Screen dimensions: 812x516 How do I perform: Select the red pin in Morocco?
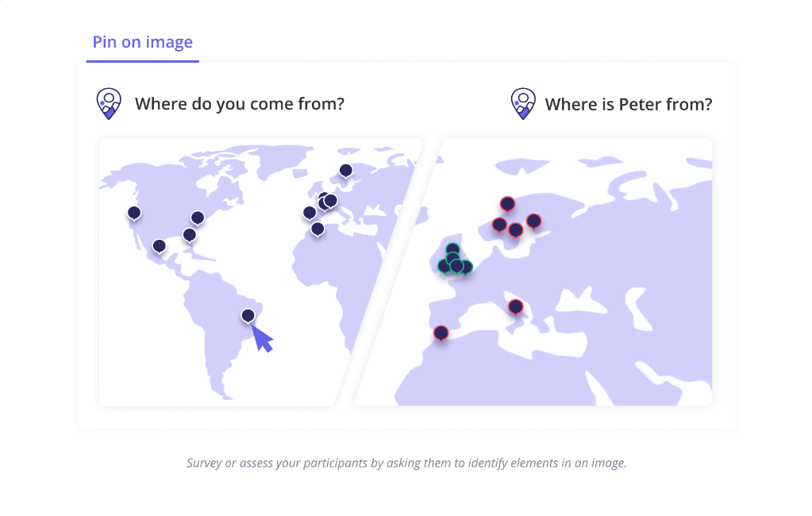click(441, 333)
